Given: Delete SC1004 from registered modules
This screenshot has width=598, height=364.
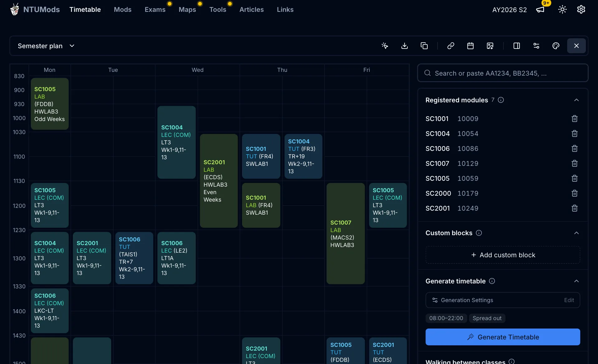Looking at the screenshot, I should pyautogui.click(x=575, y=133).
